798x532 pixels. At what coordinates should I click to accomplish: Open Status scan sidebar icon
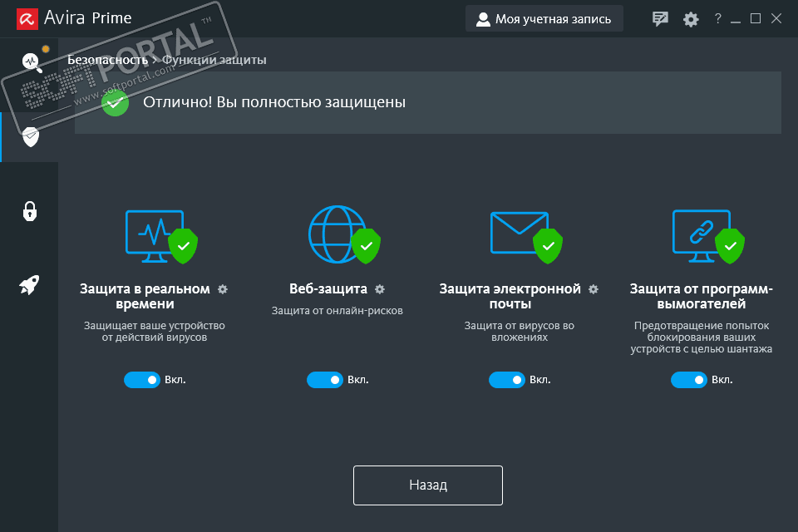(x=32, y=62)
